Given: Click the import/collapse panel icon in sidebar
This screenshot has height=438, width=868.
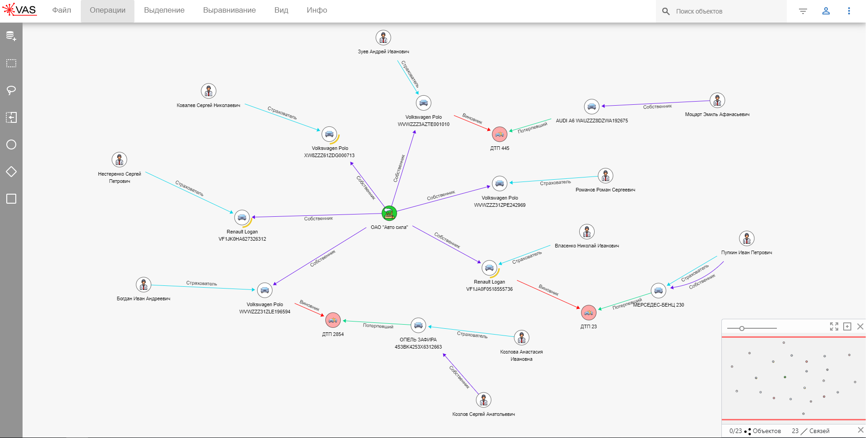Looking at the screenshot, I should [x=11, y=117].
